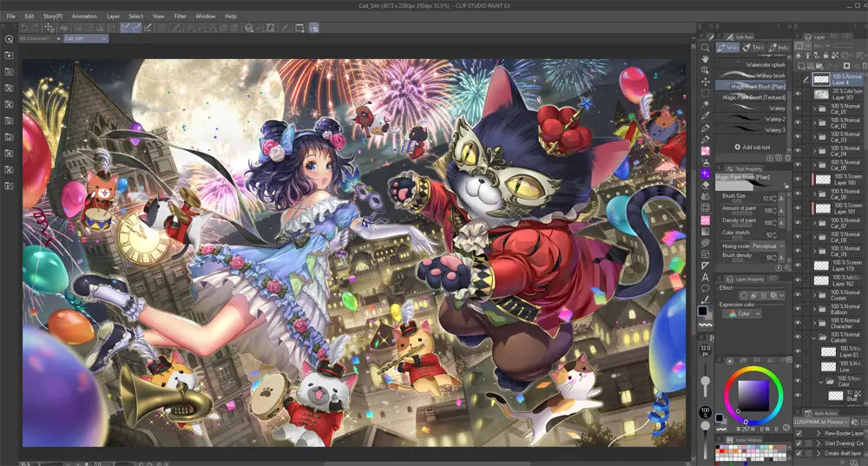Hide Layer 180 using its eye icon
The image size is (868, 466).
(798, 180)
